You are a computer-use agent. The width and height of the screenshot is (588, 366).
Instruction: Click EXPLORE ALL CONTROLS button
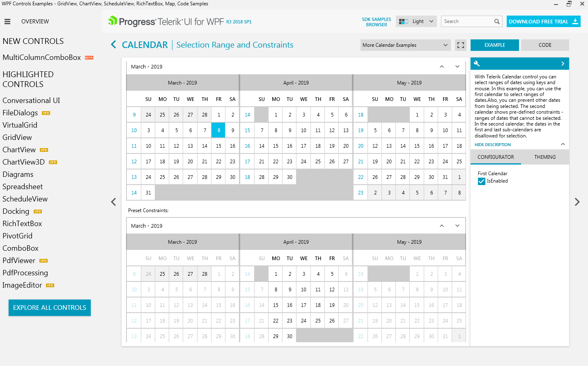click(x=50, y=308)
